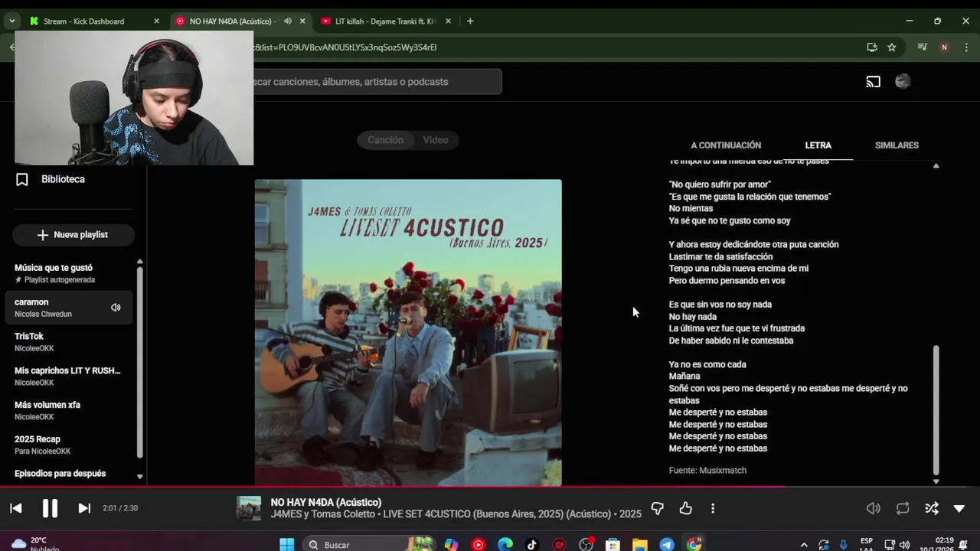Skip to the previous track
Viewport: 980px width, 551px height.
tap(16, 508)
